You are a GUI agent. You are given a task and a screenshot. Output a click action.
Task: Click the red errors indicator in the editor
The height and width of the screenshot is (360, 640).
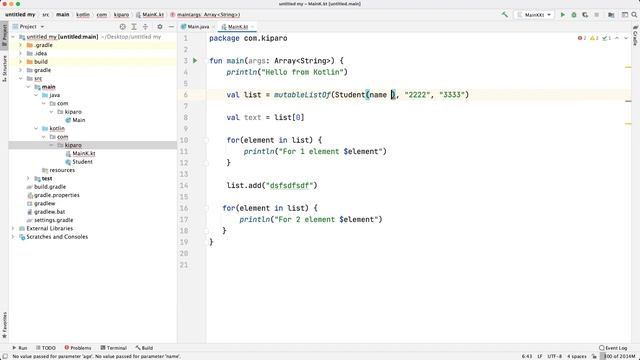[582, 38]
